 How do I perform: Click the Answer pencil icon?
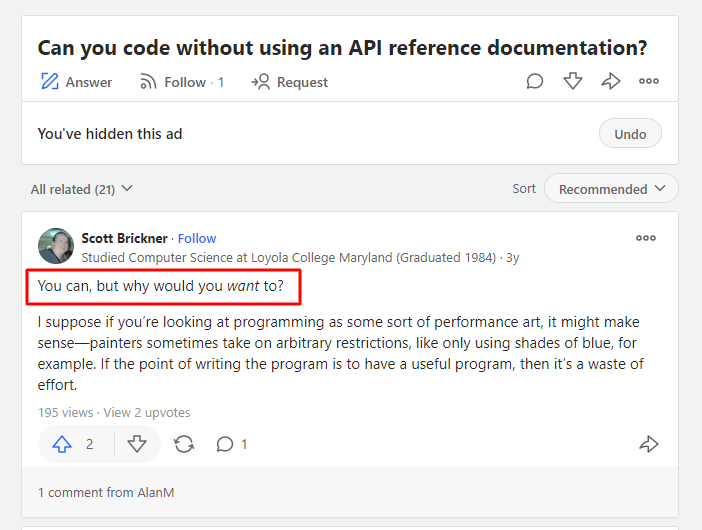tap(50, 81)
